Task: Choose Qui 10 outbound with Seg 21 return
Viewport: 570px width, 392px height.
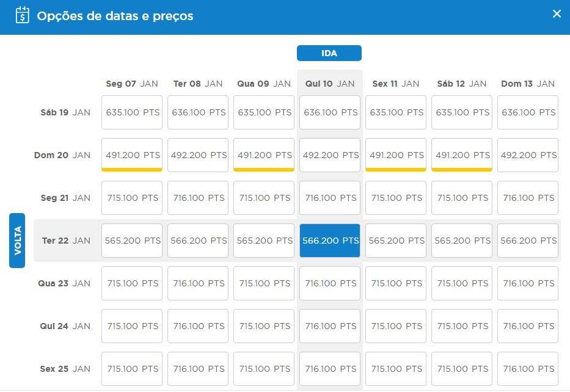Action: click(330, 198)
